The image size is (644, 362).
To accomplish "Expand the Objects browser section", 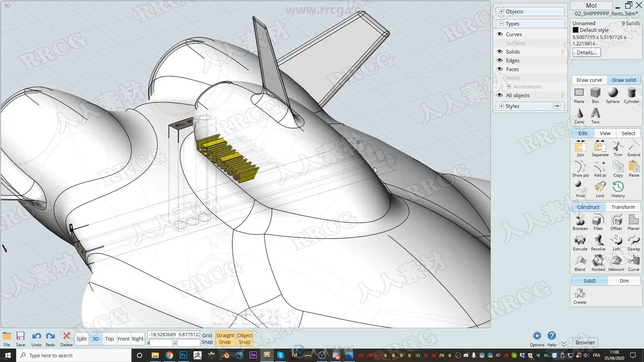I will [x=501, y=11].
